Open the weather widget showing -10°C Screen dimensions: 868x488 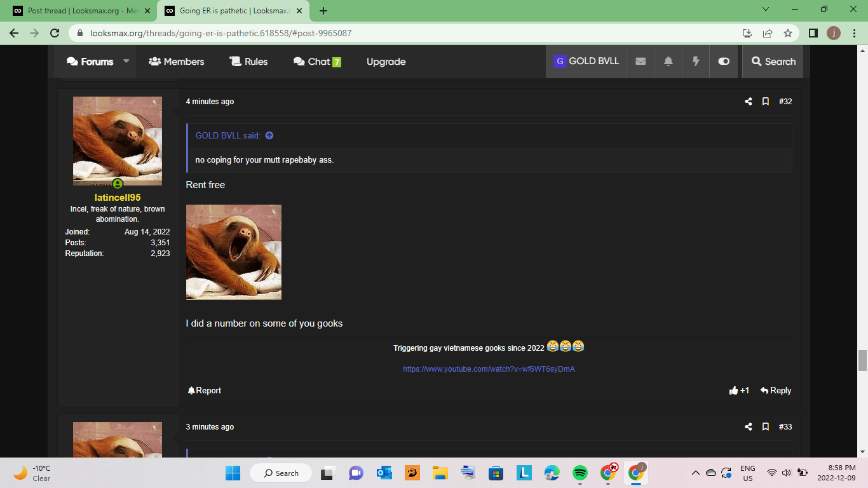click(33, 473)
